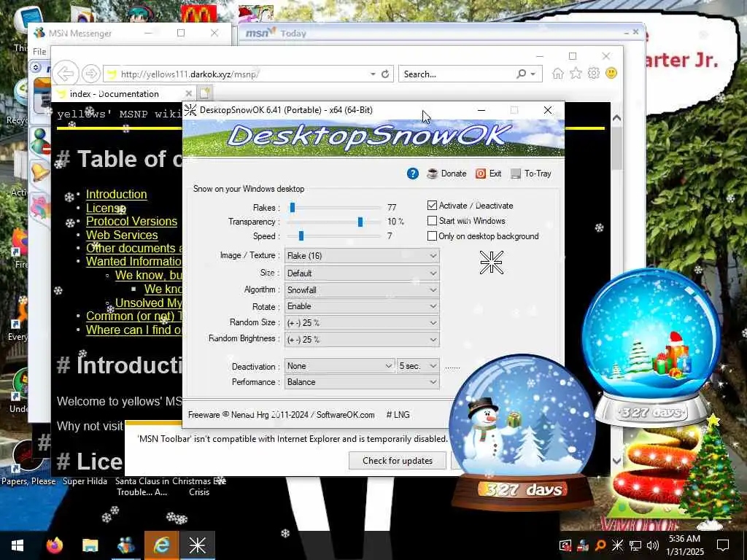Click the # LNG language menu
747x560 pixels.
point(398,415)
